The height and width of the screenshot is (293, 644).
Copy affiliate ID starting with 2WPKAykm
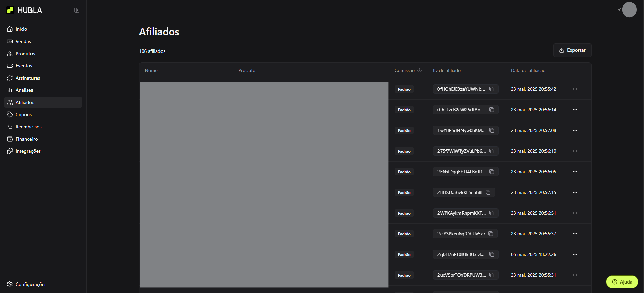[x=492, y=213]
